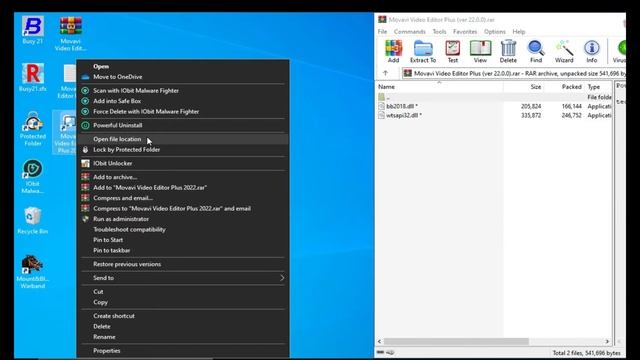This screenshot has width=640, height=360.
Task: Click the Add toolbar icon in WinRAR
Action: pos(393,51)
